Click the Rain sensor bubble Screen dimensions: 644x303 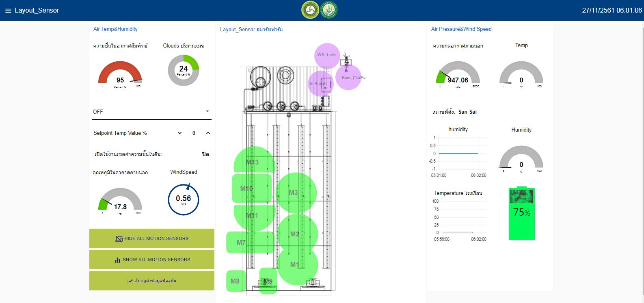pyautogui.click(x=349, y=77)
